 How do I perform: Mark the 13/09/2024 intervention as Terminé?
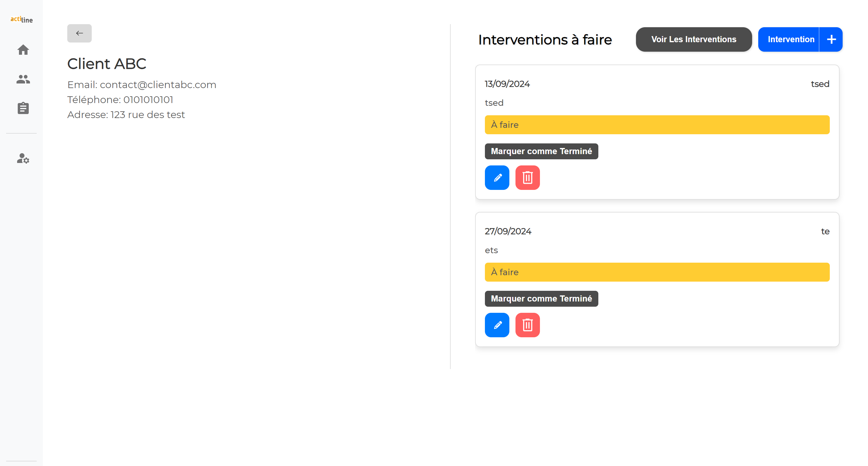pyautogui.click(x=541, y=151)
